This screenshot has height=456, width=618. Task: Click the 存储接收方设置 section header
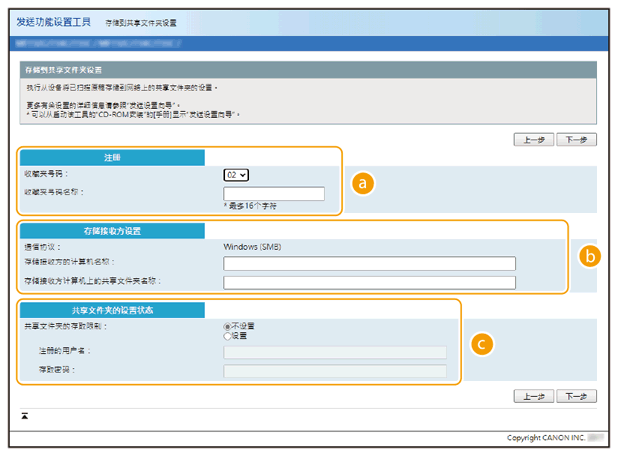112,231
